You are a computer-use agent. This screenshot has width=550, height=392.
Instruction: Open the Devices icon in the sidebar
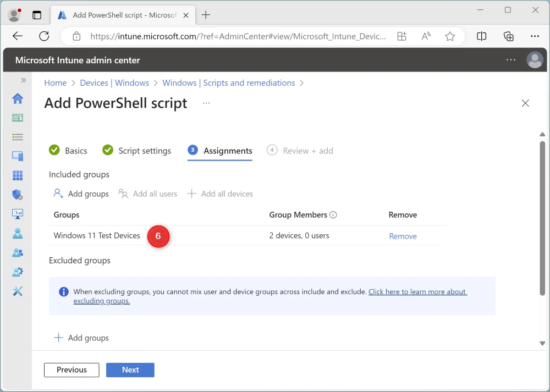tap(18, 156)
